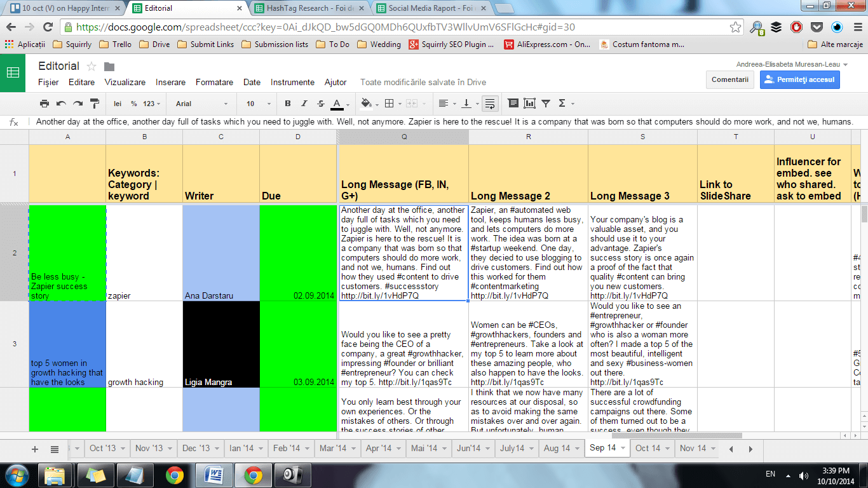The image size is (868, 488).
Task: Open the Fișier menu
Action: (48, 82)
